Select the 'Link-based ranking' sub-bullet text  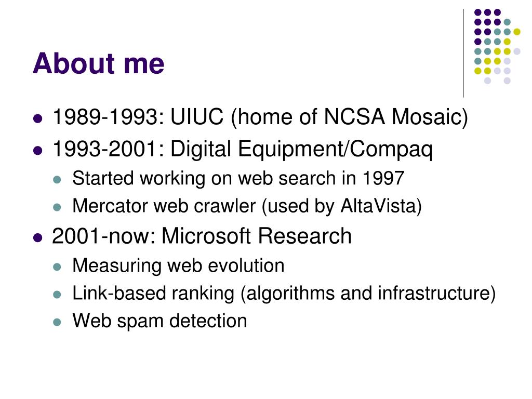[284, 294]
